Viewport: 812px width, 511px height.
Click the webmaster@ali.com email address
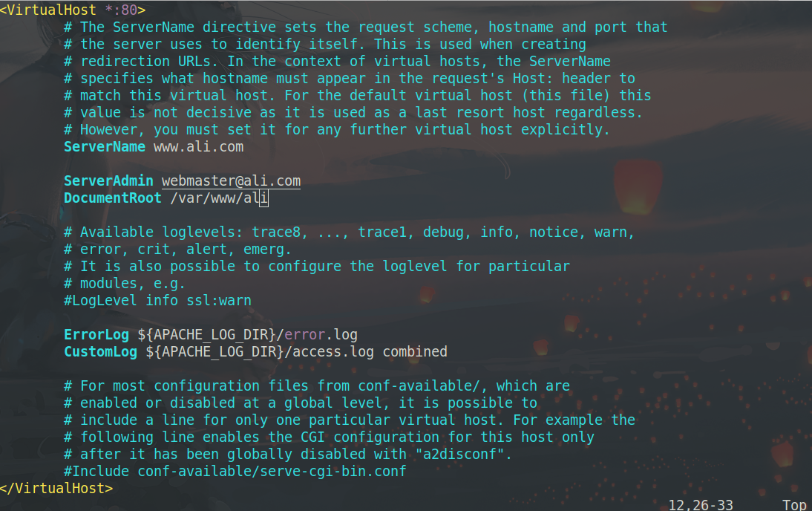coord(231,181)
